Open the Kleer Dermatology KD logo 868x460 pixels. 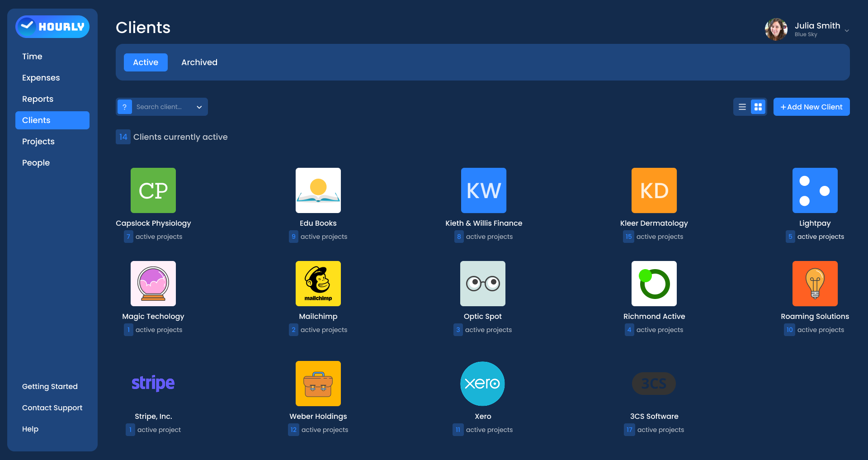(x=654, y=190)
